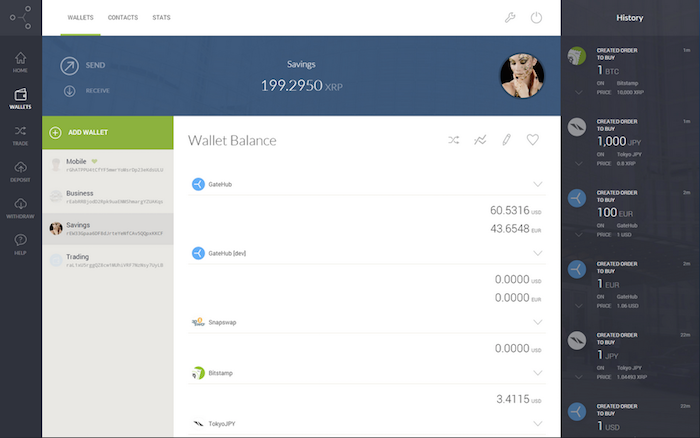Expand the GateHub balance section chevron
This screenshot has height=438, width=700.
538,184
